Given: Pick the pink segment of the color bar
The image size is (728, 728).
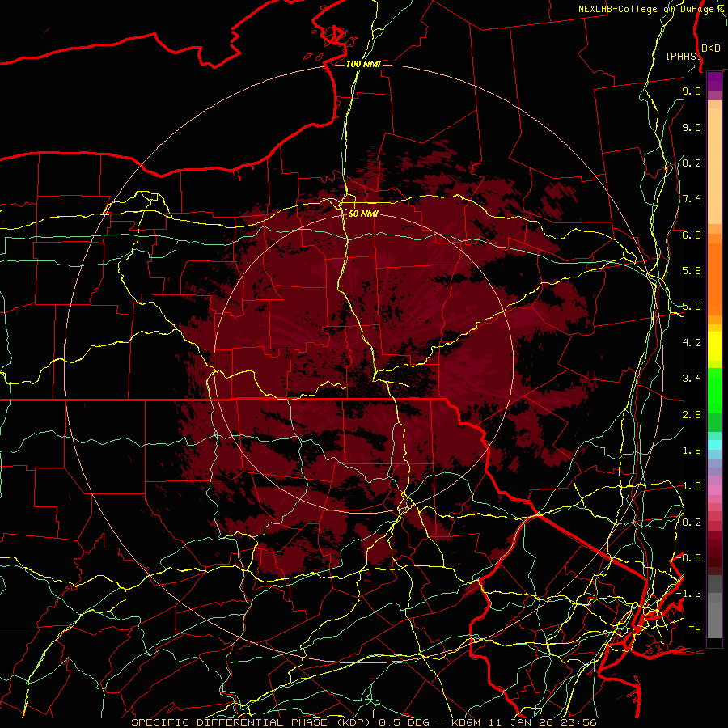Looking at the screenshot, I should tap(714, 490).
